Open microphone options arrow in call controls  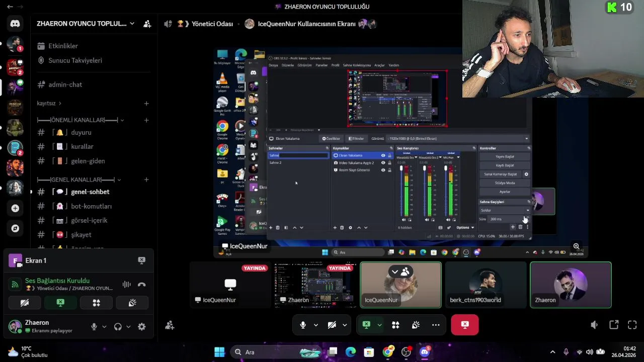[316, 325]
